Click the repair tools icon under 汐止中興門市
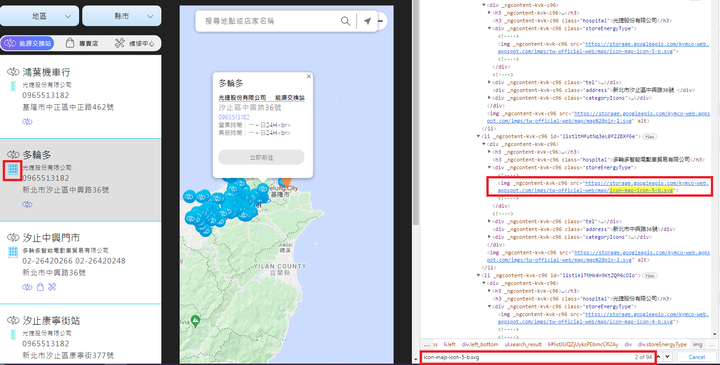 click(52, 287)
